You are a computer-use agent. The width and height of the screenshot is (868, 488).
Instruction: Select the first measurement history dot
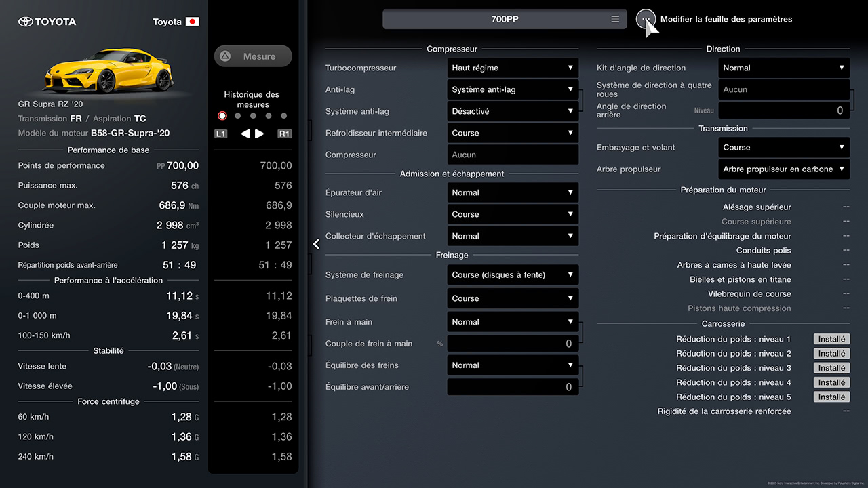[222, 116]
